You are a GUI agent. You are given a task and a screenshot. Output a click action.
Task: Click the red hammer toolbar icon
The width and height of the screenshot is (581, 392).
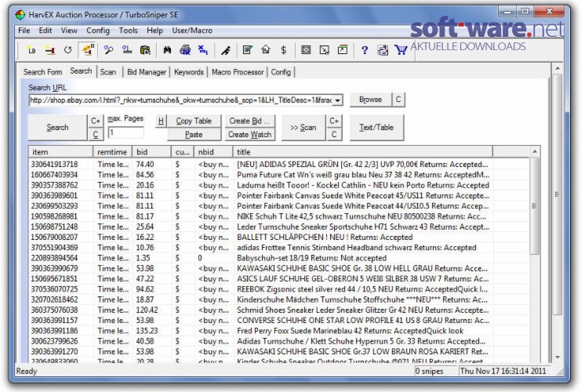pyautogui.click(x=49, y=50)
